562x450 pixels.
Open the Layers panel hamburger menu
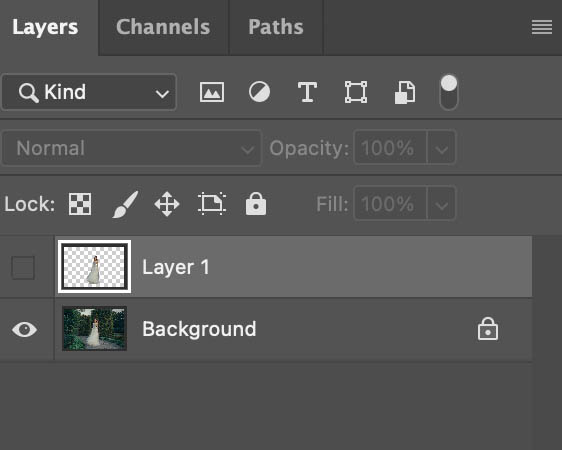click(x=542, y=27)
